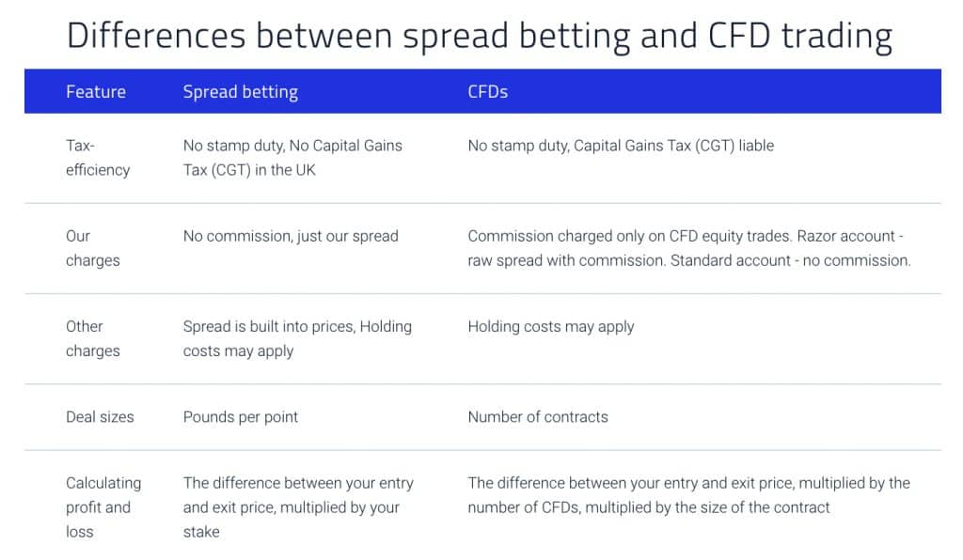
Task: Click the Razor account commission description cell
Action: [x=688, y=248]
